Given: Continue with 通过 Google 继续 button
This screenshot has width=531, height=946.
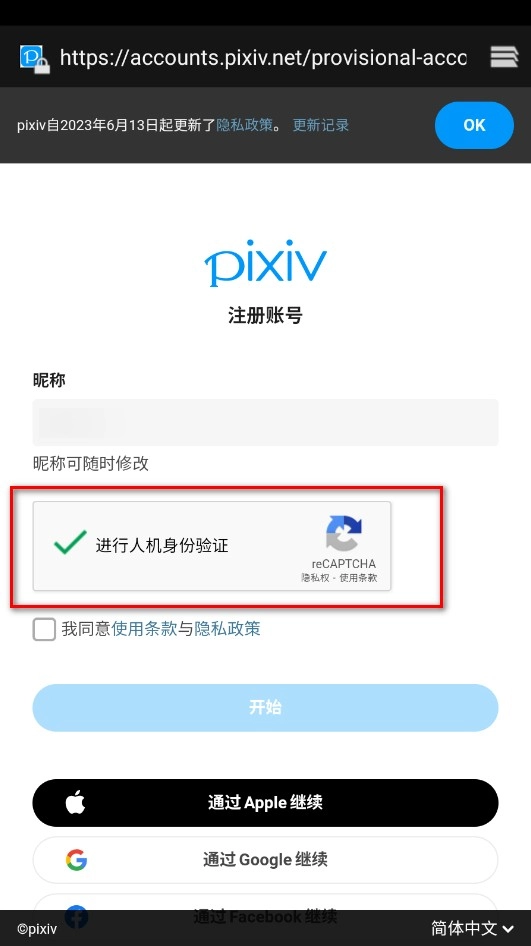Looking at the screenshot, I should (x=266, y=859).
